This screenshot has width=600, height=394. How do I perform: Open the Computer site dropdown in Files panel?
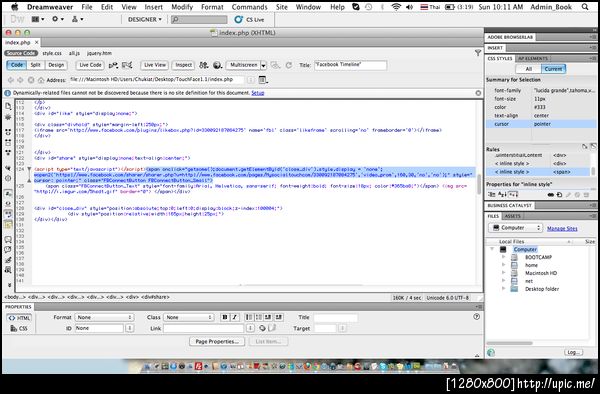coord(516,228)
